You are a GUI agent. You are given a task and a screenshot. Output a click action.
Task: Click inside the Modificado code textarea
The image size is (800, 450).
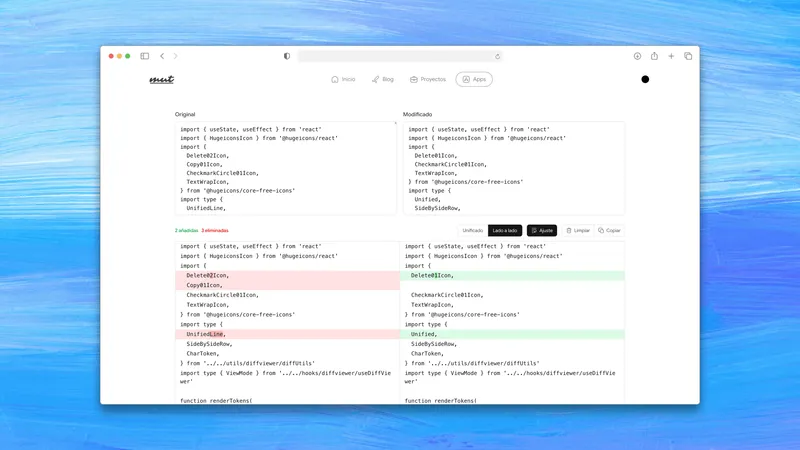[514, 168]
